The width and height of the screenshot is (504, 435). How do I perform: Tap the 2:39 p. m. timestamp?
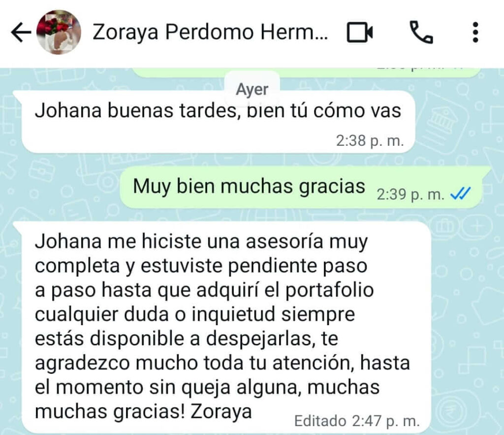[x=410, y=194]
